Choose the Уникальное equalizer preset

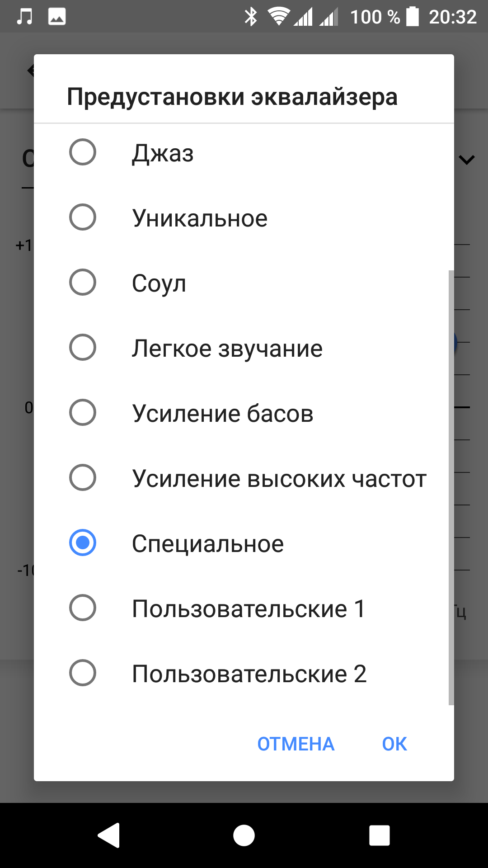(x=83, y=217)
